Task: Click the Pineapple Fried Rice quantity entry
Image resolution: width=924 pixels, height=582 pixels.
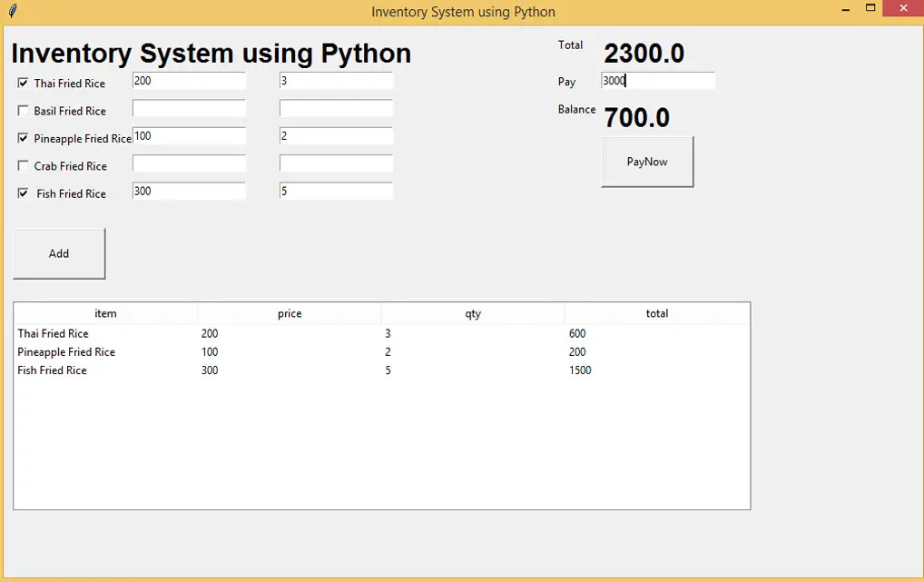Action: tap(336, 136)
